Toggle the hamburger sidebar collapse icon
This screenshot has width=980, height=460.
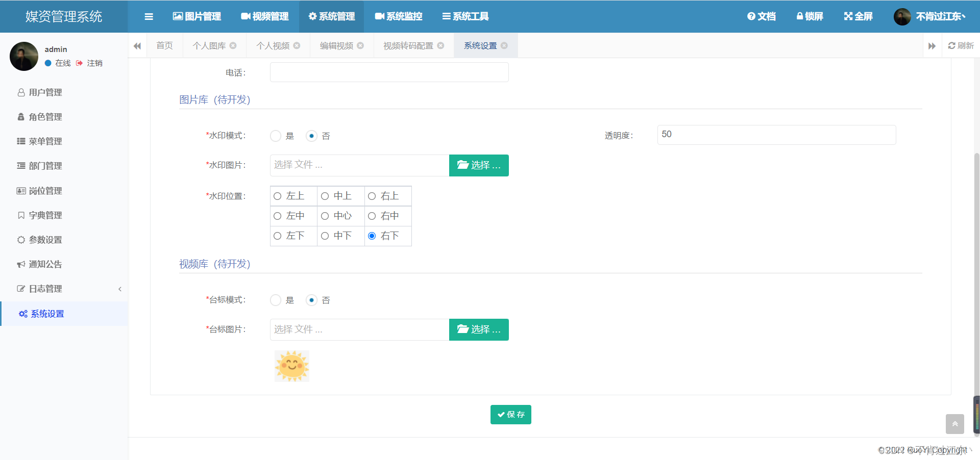tap(149, 16)
